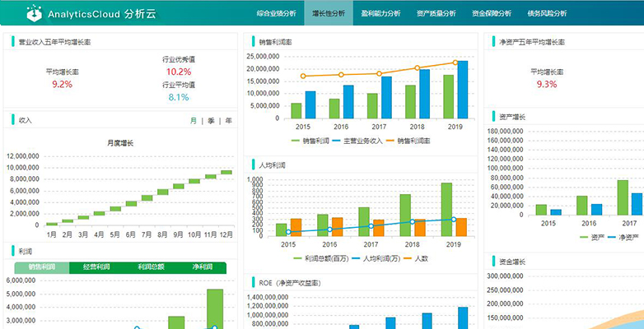Switch to the 经营利润 tab in the 利润 panel
This screenshot has width=644, height=329.
[x=96, y=267]
